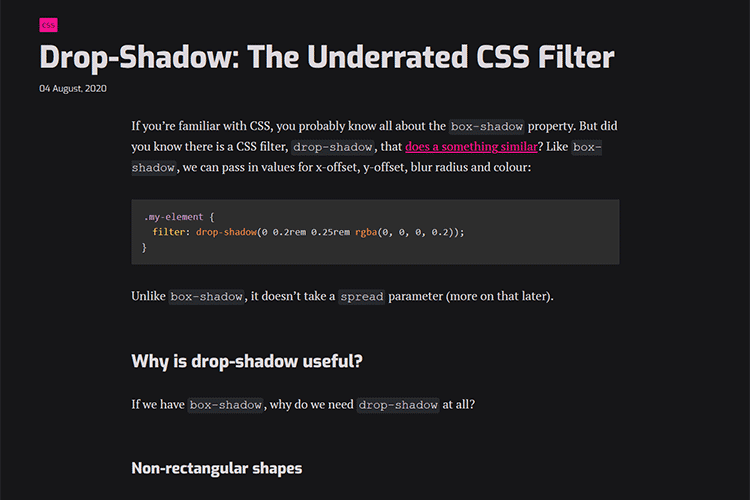The width and height of the screenshot is (750, 500).
Task: Click "box-shadow" code before the word "property"
Action: click(488, 127)
